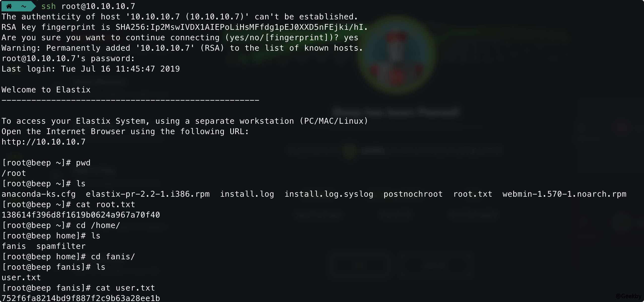Click the 'Last login' timestamp line
This screenshot has height=302, width=644.
point(91,69)
